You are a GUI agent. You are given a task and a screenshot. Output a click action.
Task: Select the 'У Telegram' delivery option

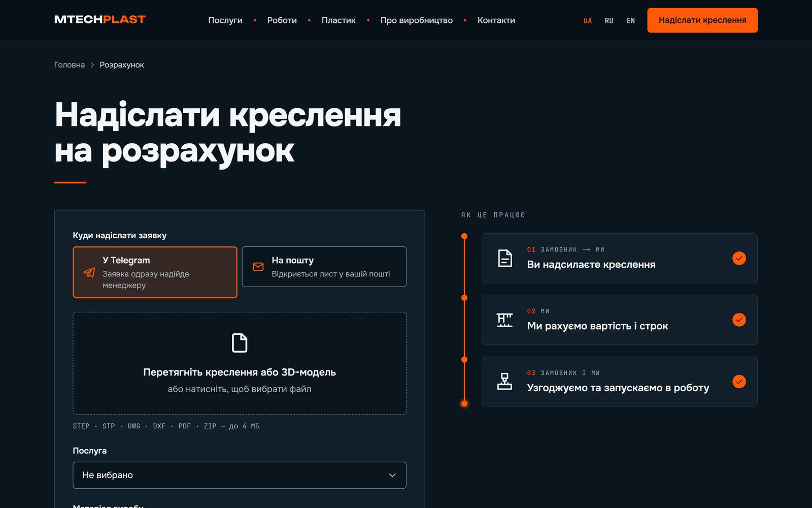pyautogui.click(x=155, y=272)
